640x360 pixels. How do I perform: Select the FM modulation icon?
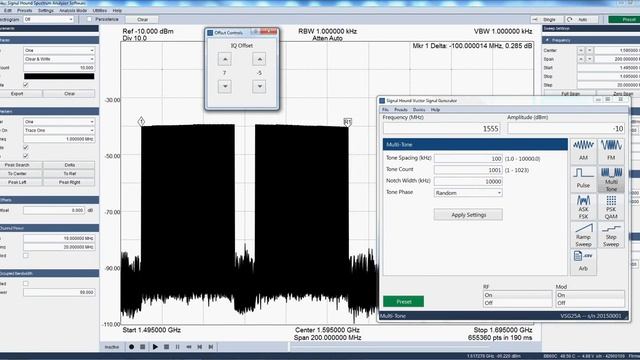pos(611,151)
